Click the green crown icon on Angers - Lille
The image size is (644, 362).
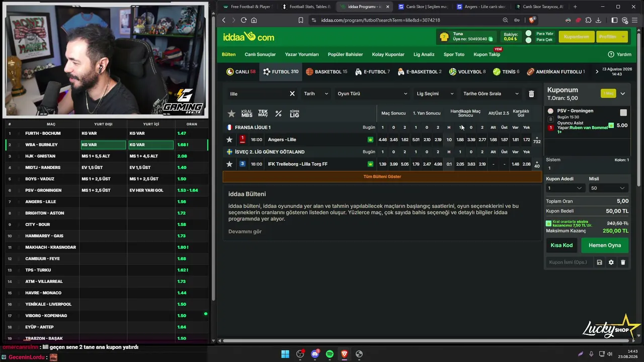[370, 140]
